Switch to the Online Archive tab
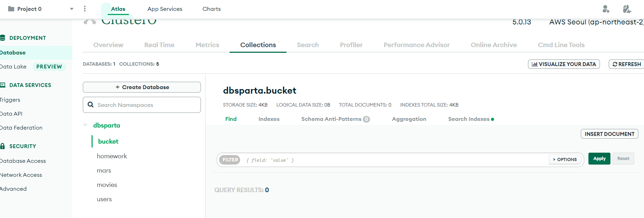Image resolution: width=644 pixels, height=218 pixels. [494, 45]
